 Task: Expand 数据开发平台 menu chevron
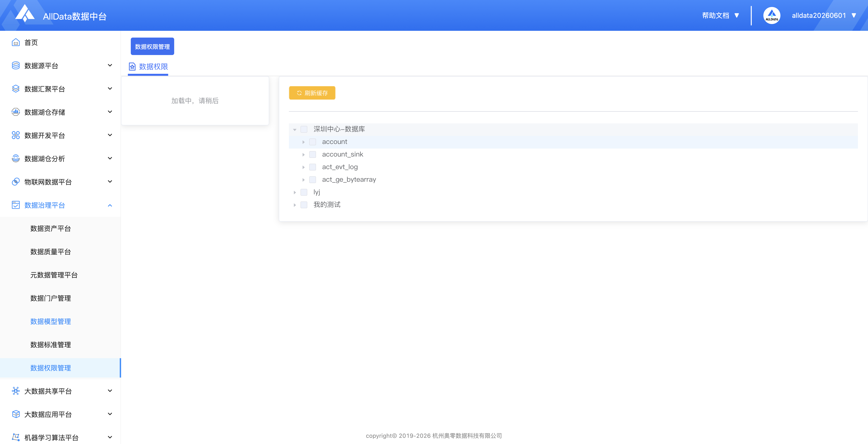pos(110,135)
